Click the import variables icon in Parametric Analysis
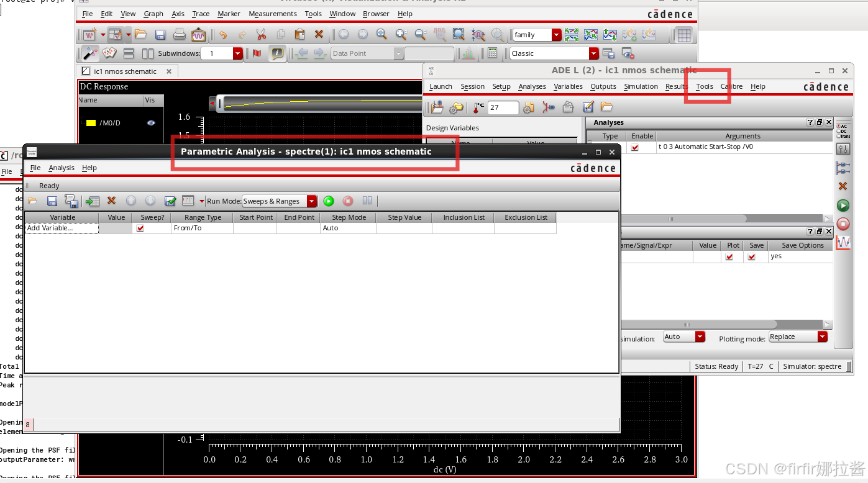 tap(93, 201)
